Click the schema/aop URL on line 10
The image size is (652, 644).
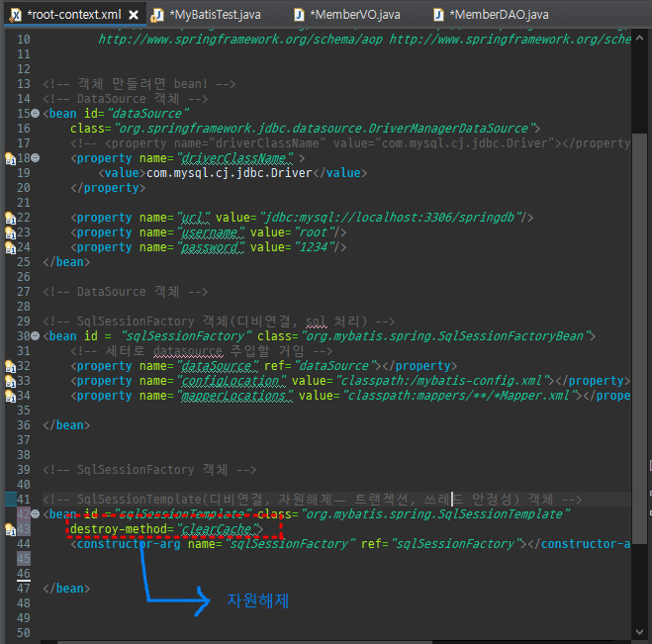click(240, 40)
